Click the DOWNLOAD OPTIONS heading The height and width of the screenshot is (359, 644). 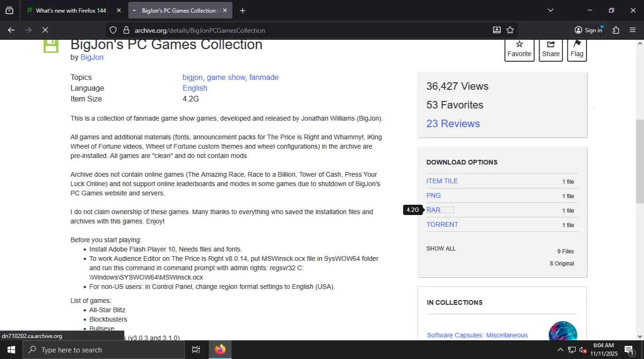pos(462,162)
